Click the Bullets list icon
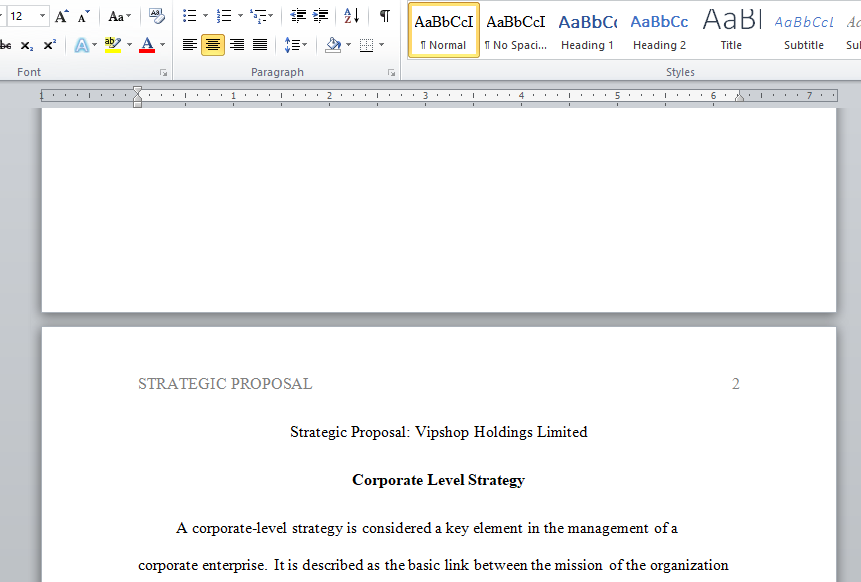This screenshot has width=861, height=582. point(189,16)
